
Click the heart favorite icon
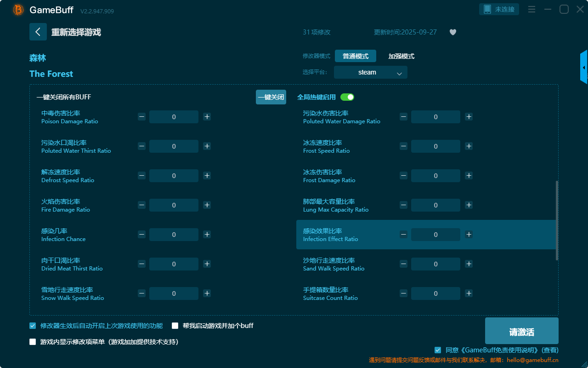tap(453, 32)
